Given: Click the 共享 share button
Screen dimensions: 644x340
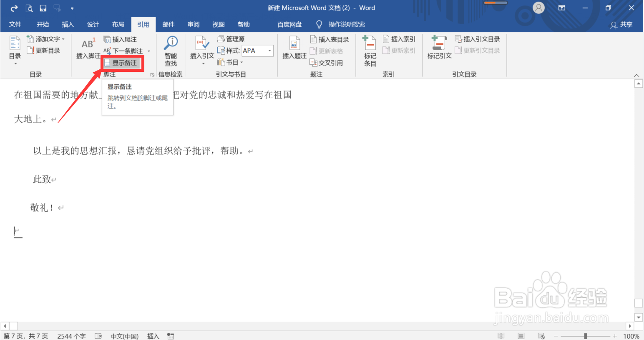Looking at the screenshot, I should pos(621,25).
